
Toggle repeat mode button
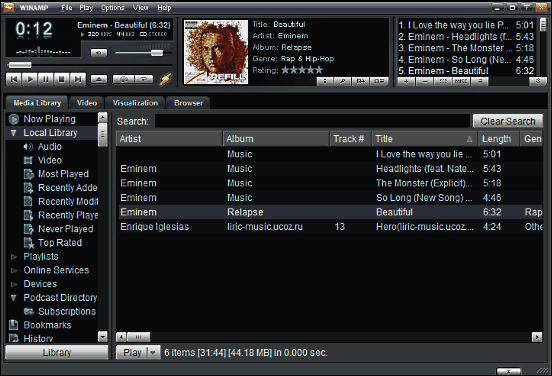pos(144,79)
